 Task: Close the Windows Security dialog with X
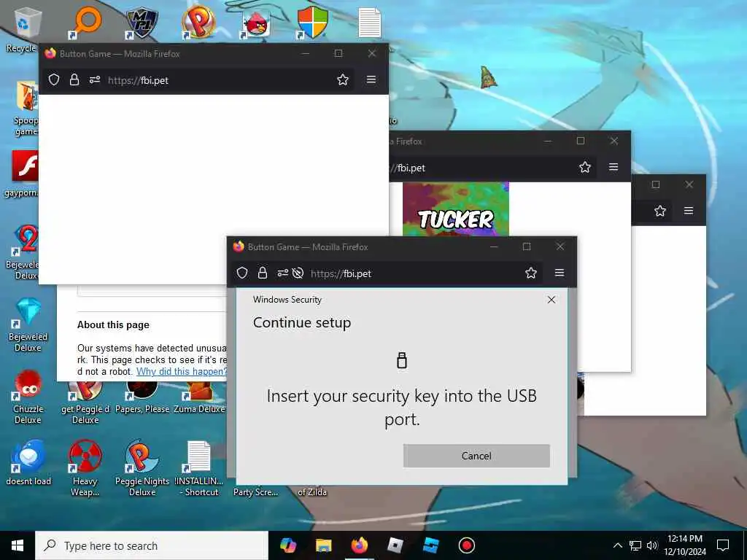click(x=551, y=300)
